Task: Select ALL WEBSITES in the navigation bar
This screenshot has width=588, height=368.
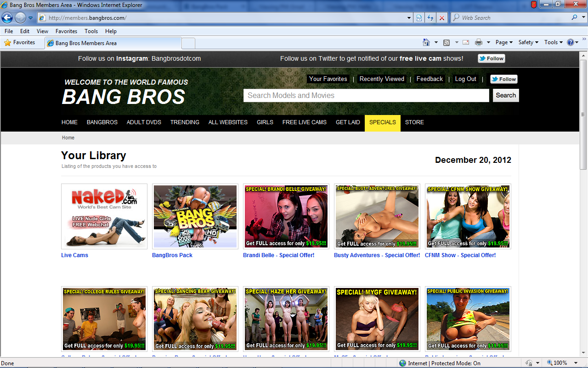Action: point(228,122)
